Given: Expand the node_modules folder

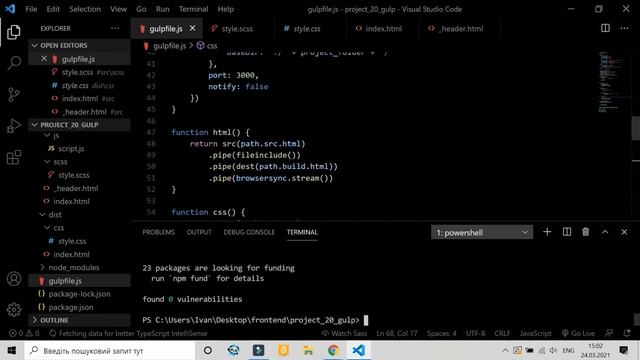Looking at the screenshot, I should 69,267.
